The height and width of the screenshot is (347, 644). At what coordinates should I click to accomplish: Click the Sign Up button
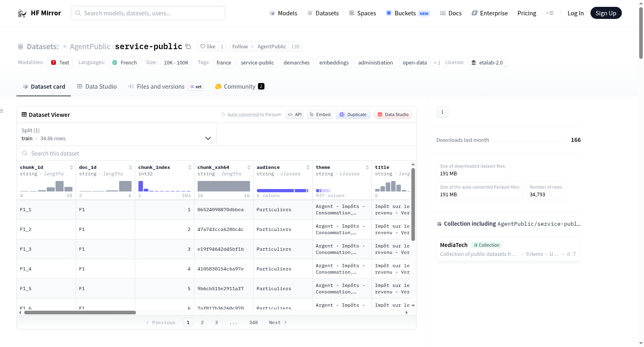pos(606,13)
